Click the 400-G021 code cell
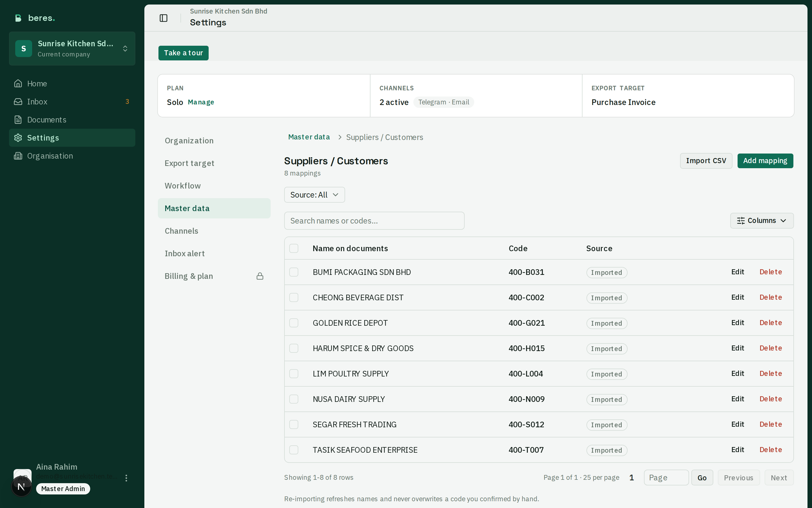The width and height of the screenshot is (812, 508). pyautogui.click(x=526, y=323)
